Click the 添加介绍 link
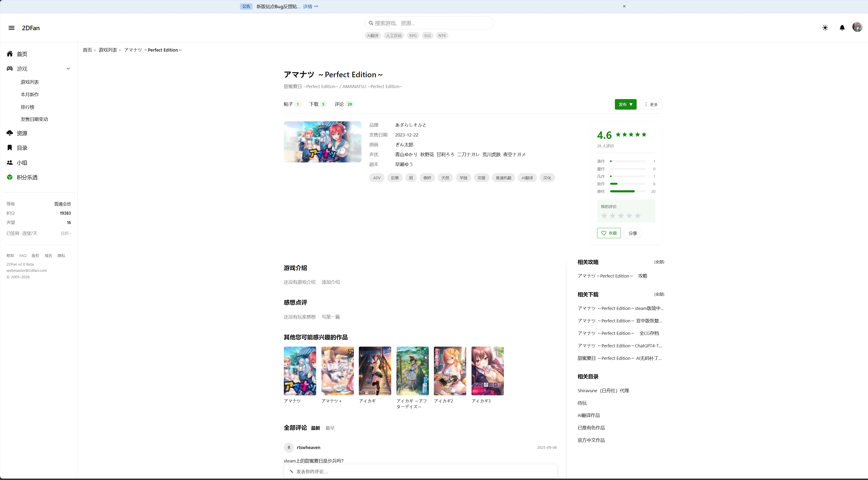This screenshot has width=868, height=480. 331,282
